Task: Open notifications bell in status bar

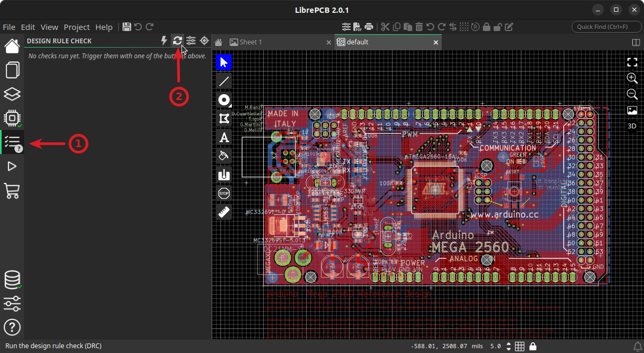Action: coord(638,346)
